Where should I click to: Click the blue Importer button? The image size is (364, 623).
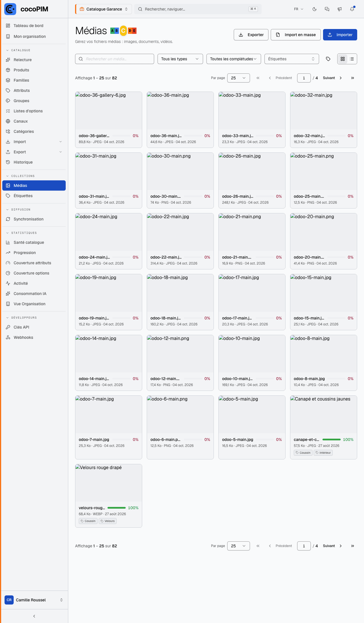(x=340, y=35)
